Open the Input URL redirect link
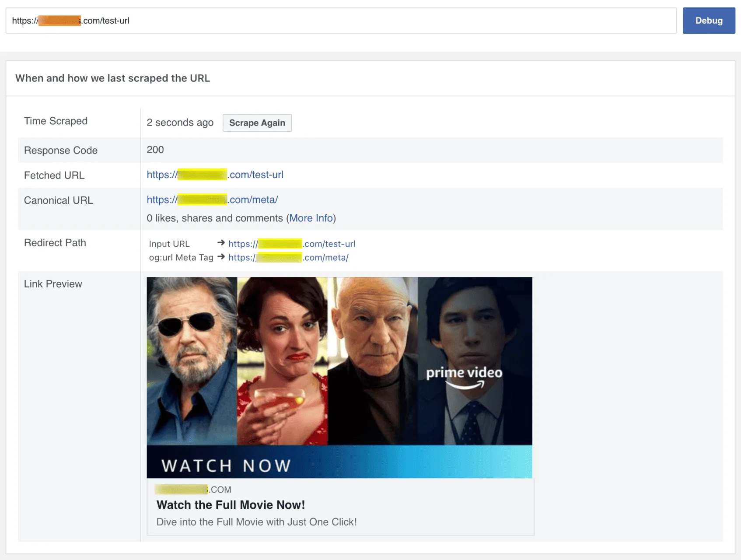Image resolution: width=741 pixels, height=560 pixels. [x=292, y=244]
